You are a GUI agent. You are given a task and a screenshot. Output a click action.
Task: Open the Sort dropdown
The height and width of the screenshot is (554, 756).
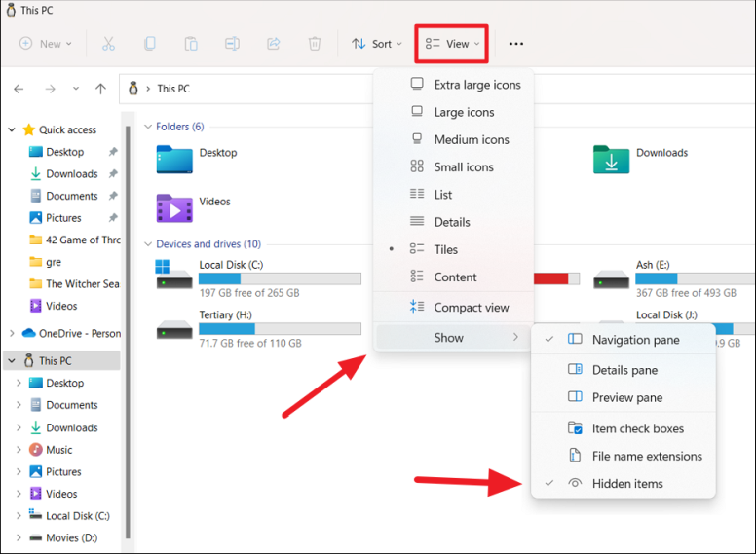(x=377, y=44)
